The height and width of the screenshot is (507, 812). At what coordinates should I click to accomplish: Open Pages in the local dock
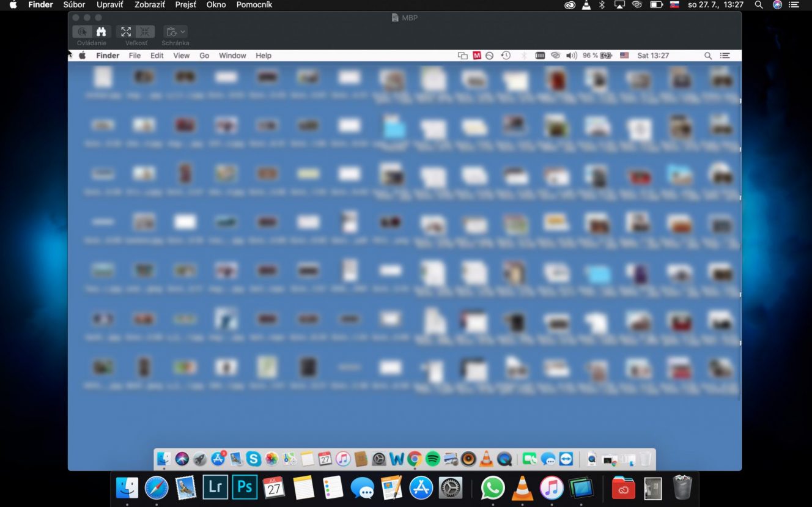coord(391,487)
